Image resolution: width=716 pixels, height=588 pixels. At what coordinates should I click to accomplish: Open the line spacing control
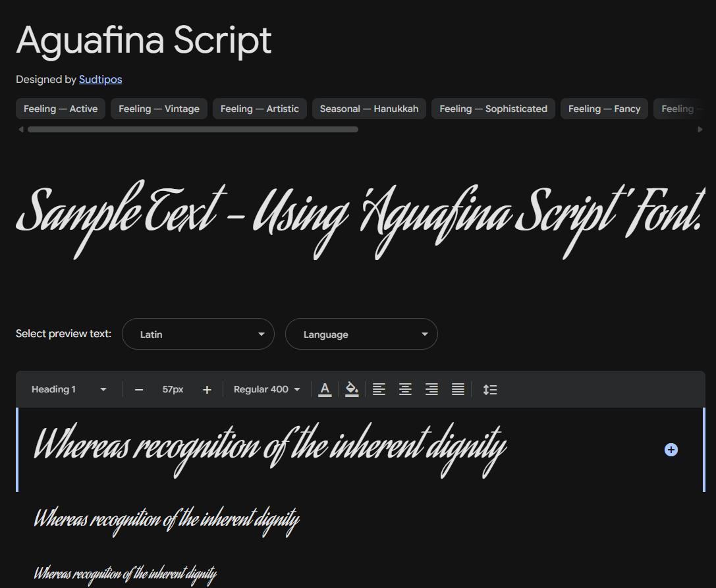pyautogui.click(x=490, y=389)
